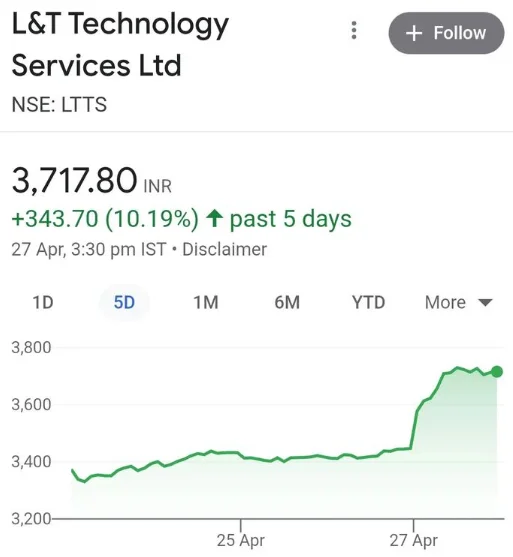View the YTD chart range
The image size is (513, 557).
[368, 303]
